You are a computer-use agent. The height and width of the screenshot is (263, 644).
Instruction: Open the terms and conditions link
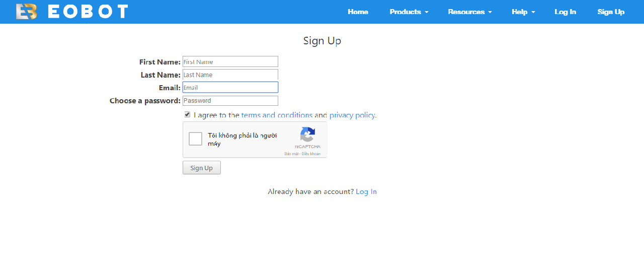coord(277,115)
